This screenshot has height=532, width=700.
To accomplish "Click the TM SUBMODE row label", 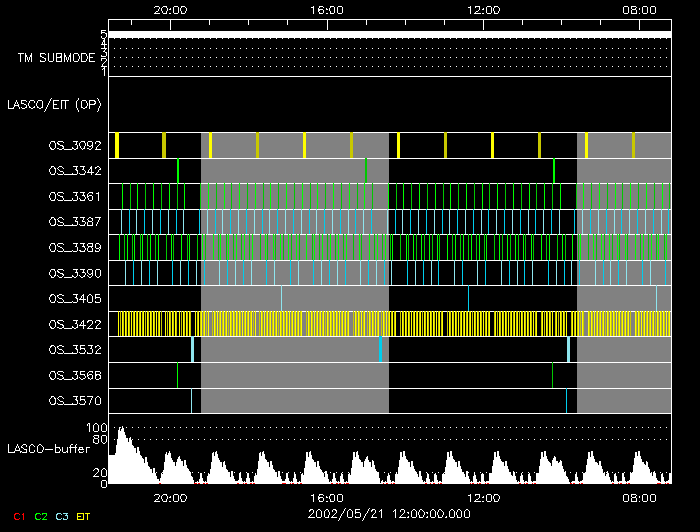I will pyautogui.click(x=56, y=58).
